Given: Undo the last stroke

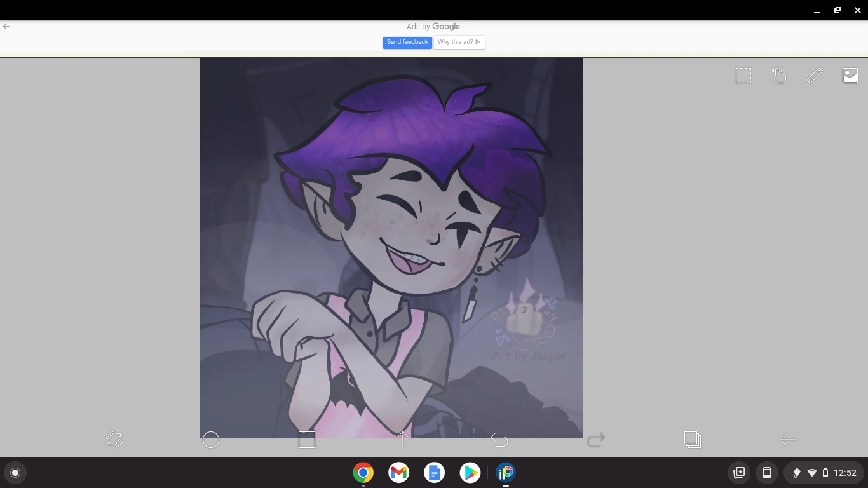Looking at the screenshot, I should [499, 439].
